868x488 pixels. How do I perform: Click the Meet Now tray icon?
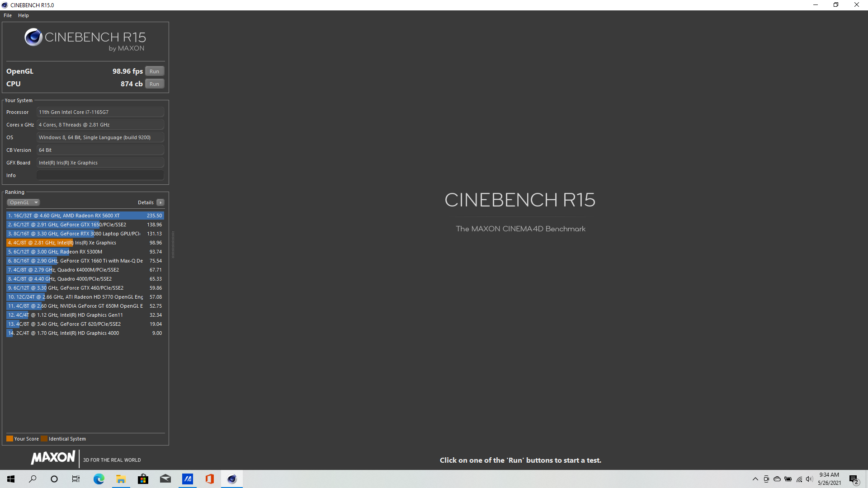766,479
